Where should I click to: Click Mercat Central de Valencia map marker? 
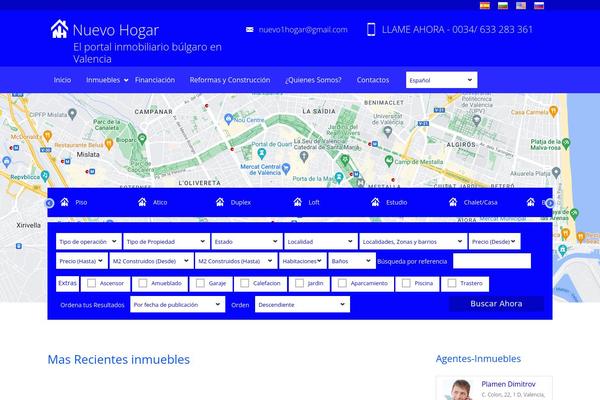[286, 168]
